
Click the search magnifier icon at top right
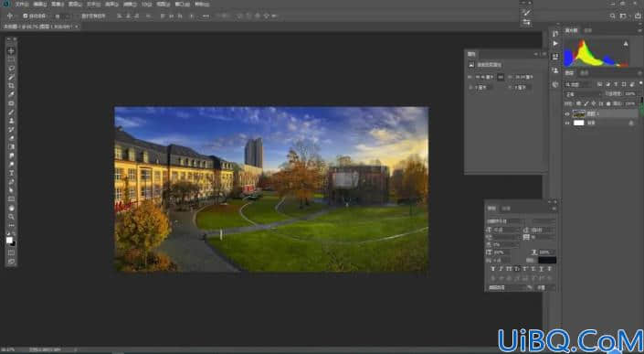pos(612,16)
